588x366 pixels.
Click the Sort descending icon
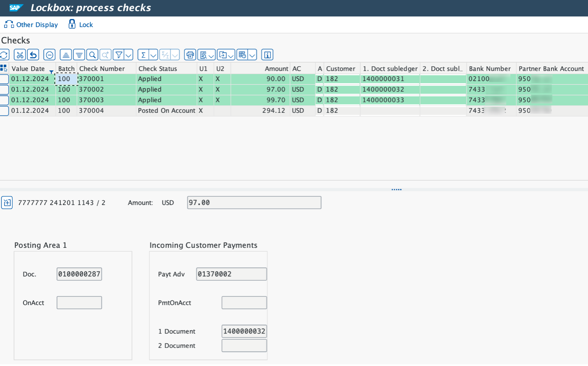pyautogui.click(x=79, y=55)
